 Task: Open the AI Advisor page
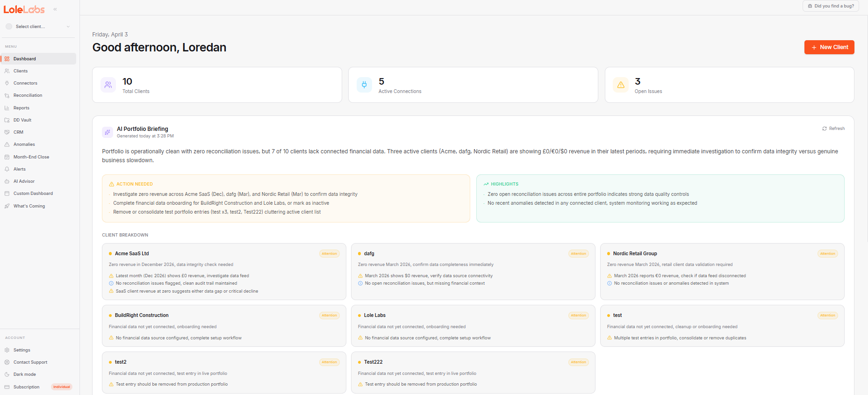tap(24, 181)
